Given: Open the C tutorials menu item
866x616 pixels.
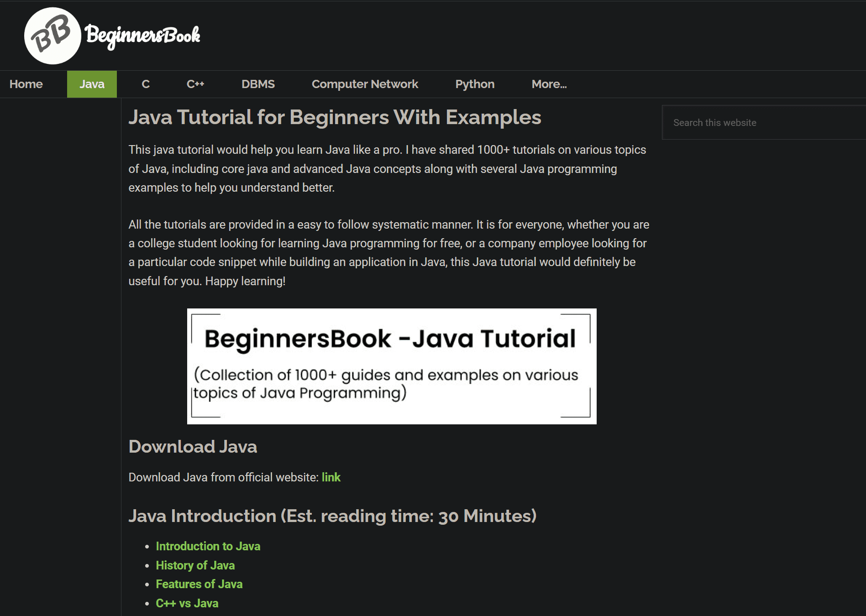Looking at the screenshot, I should point(146,84).
